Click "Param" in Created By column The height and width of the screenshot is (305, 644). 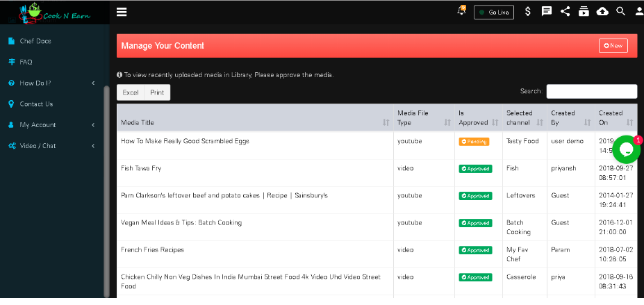click(561, 249)
